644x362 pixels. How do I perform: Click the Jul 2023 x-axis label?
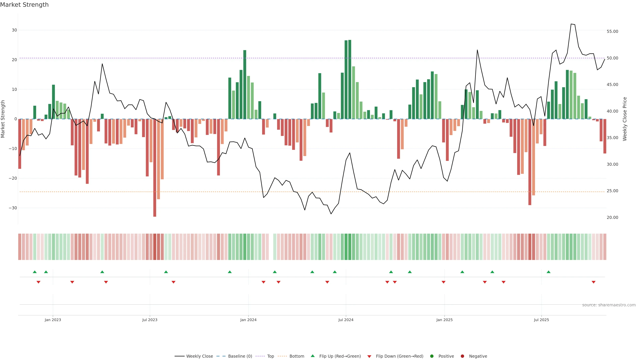150,320
